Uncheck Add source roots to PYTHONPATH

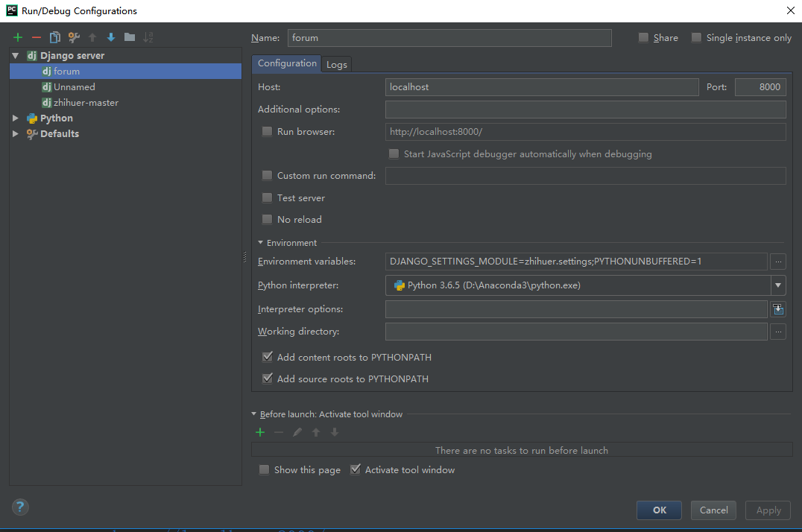tap(267, 379)
